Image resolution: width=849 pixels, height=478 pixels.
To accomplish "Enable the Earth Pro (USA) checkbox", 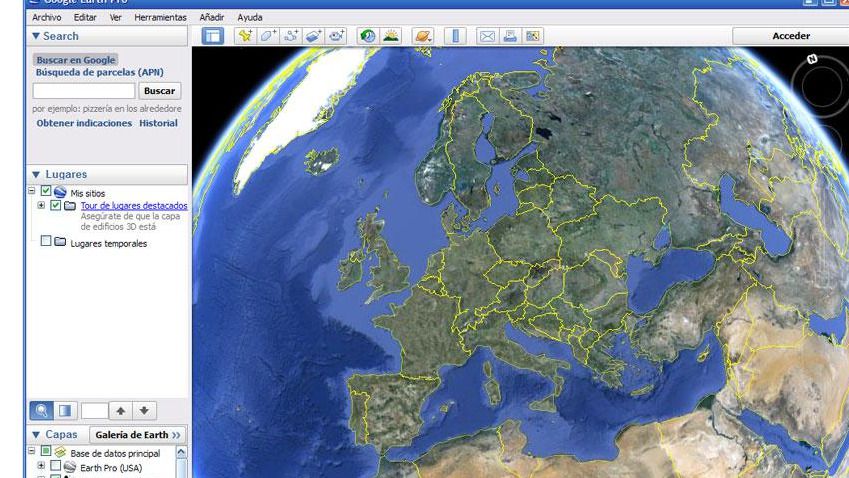I will tap(56, 466).
